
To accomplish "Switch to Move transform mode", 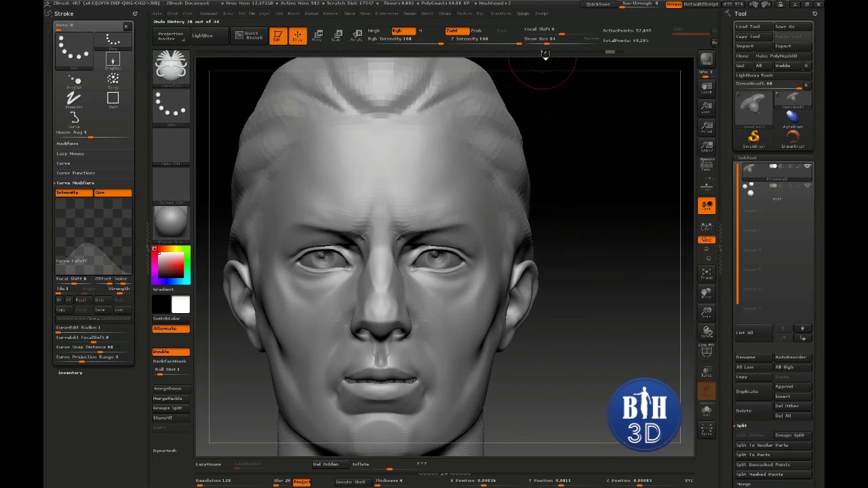I will click(x=317, y=36).
